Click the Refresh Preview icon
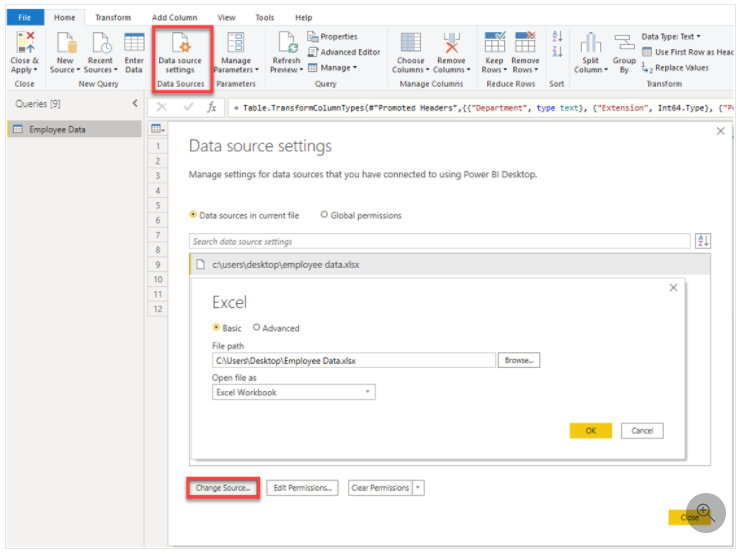 click(287, 42)
